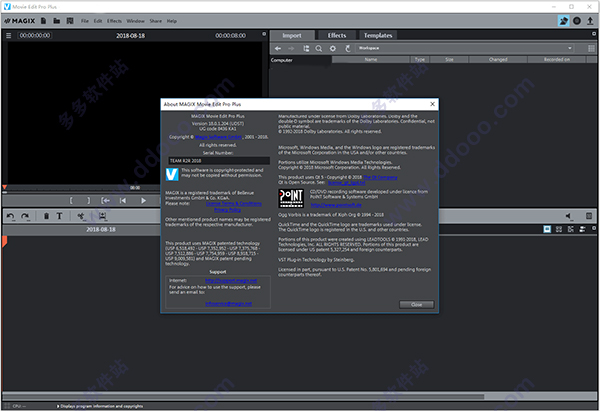Open the Share menu
600x411 pixels.
(x=155, y=21)
